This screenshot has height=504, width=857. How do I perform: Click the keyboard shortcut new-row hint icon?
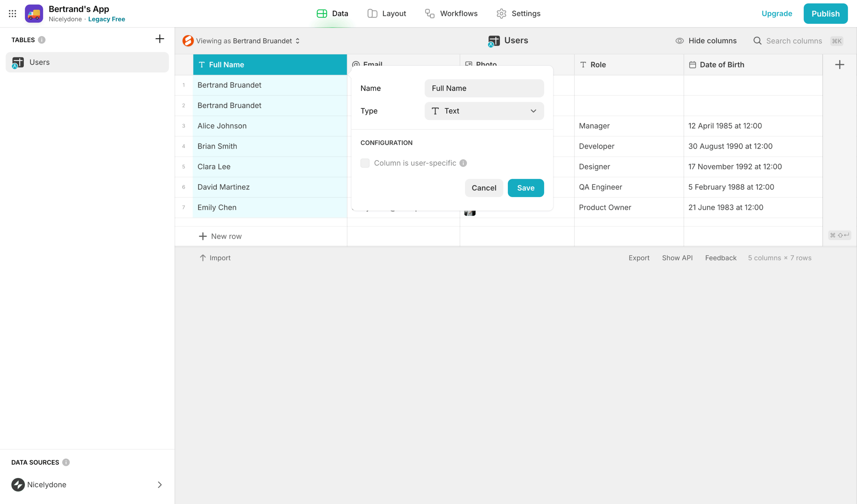839,235
